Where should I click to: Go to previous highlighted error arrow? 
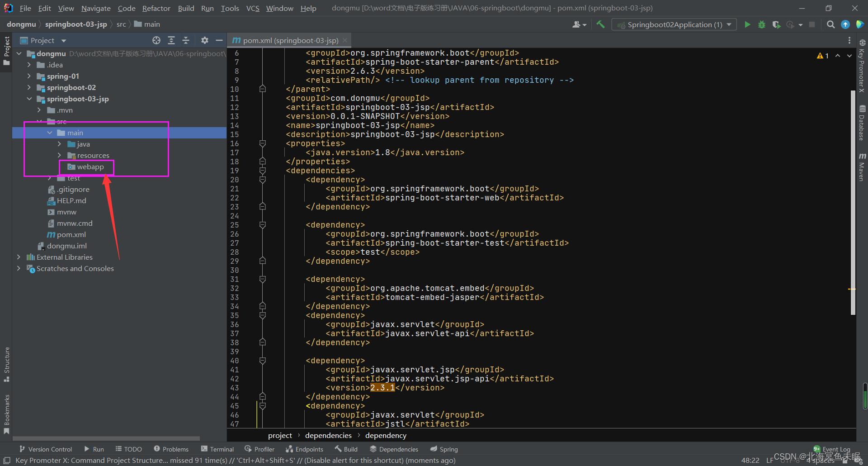pyautogui.click(x=838, y=56)
